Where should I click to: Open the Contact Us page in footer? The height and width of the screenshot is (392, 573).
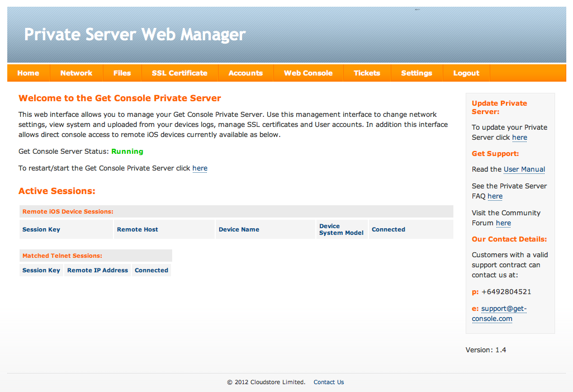(328, 382)
